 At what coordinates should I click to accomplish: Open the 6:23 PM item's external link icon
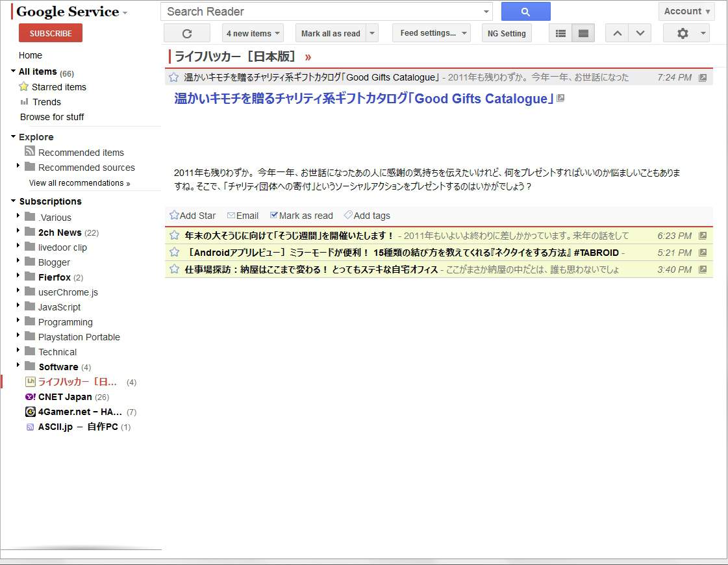tap(703, 236)
